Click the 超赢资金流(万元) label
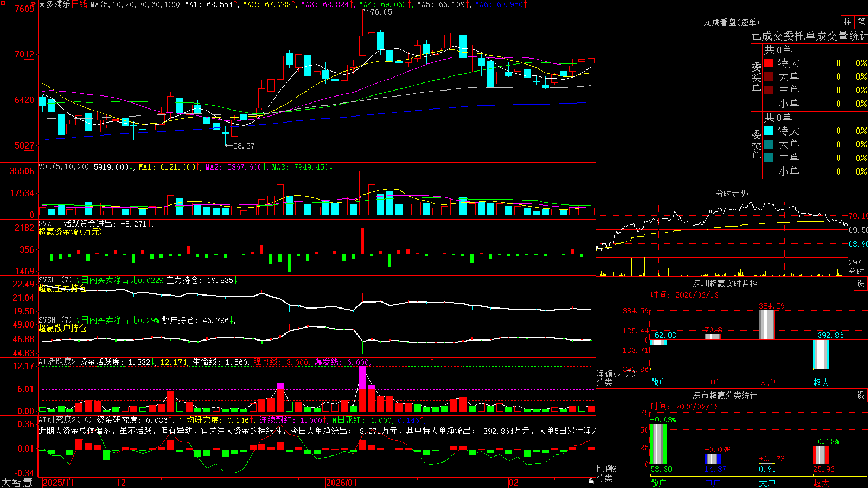 point(70,232)
